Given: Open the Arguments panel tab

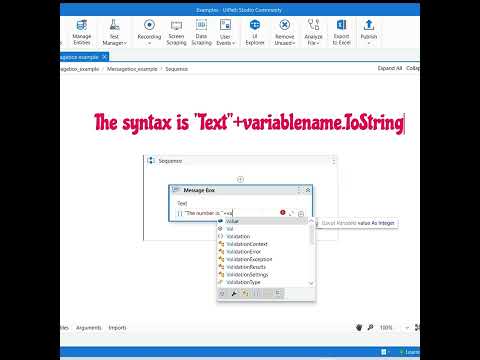Looking at the screenshot, I should 88,328.
